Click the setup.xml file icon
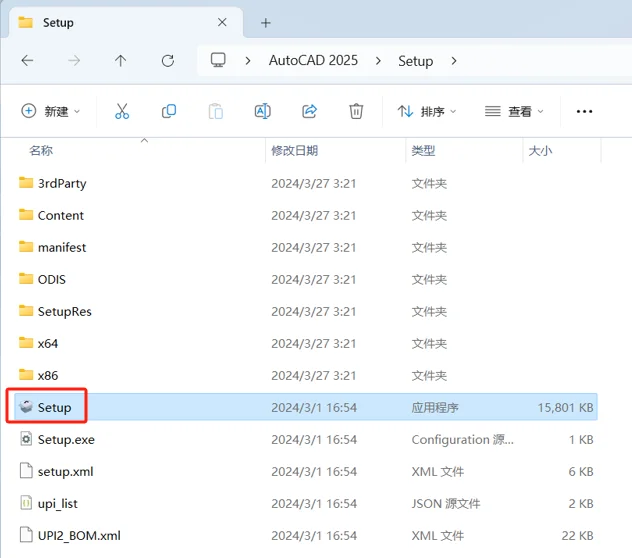 26,471
